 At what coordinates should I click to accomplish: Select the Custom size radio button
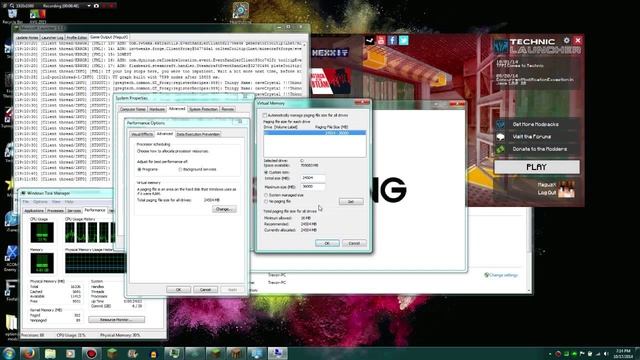point(266,172)
